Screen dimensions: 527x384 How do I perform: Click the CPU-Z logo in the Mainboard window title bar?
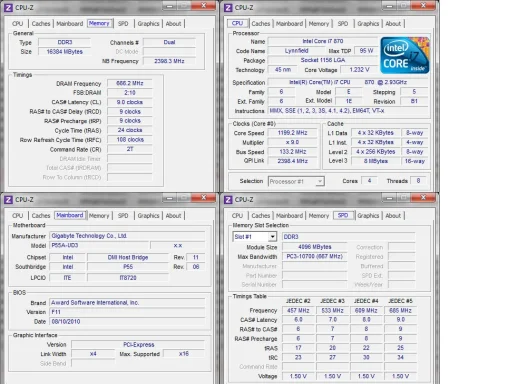[x=8, y=200]
